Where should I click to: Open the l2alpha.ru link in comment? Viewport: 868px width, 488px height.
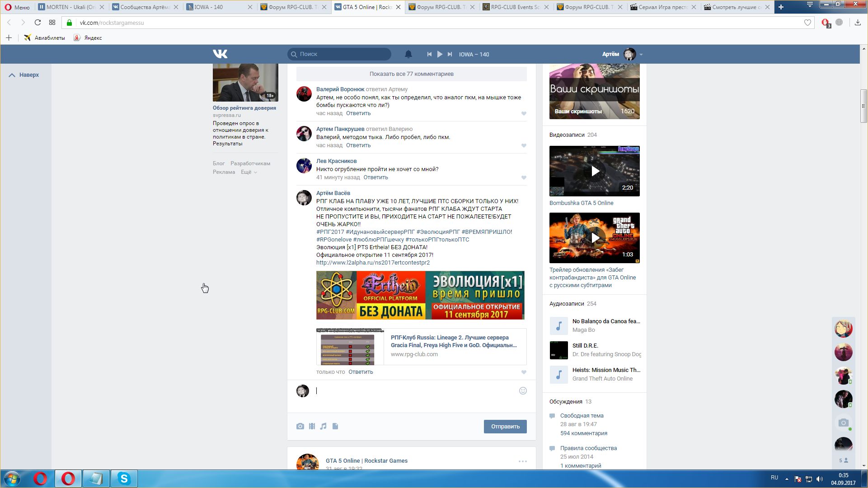[x=373, y=263]
